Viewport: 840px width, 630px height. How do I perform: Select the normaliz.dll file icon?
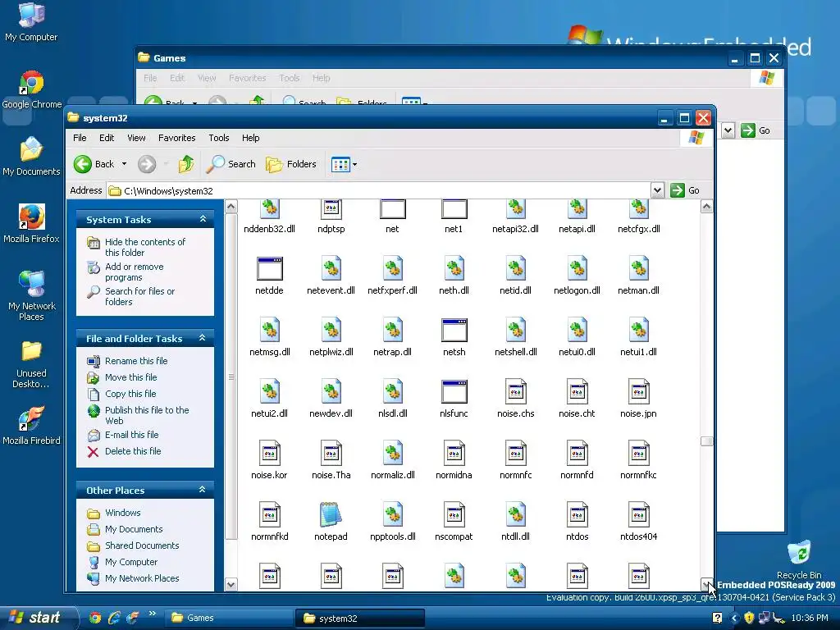coord(392,453)
